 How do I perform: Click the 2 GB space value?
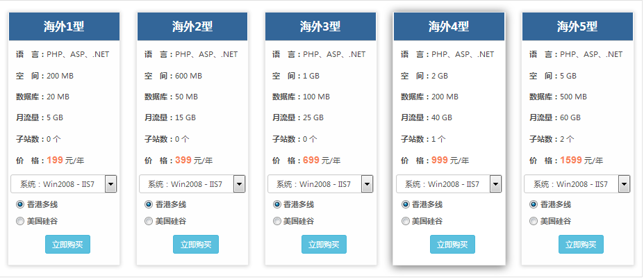coord(440,76)
